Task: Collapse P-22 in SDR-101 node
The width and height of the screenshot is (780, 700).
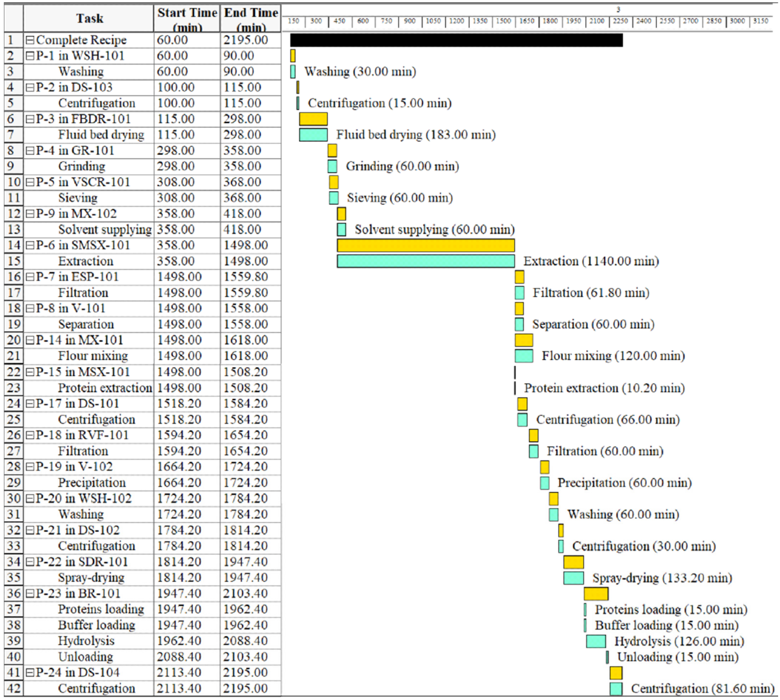Action: 30,562
